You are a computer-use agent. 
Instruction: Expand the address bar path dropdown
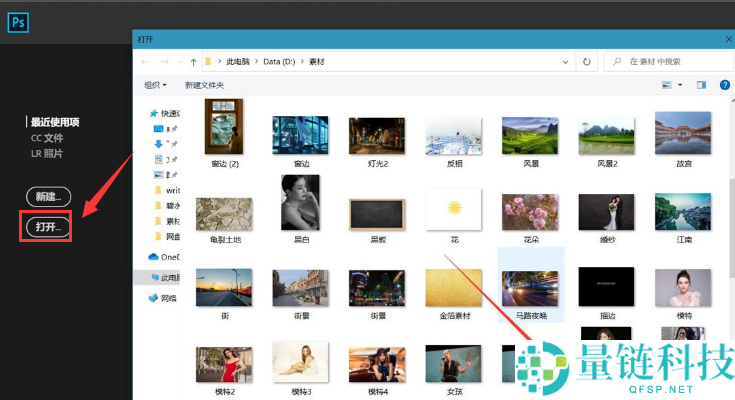click(x=565, y=62)
